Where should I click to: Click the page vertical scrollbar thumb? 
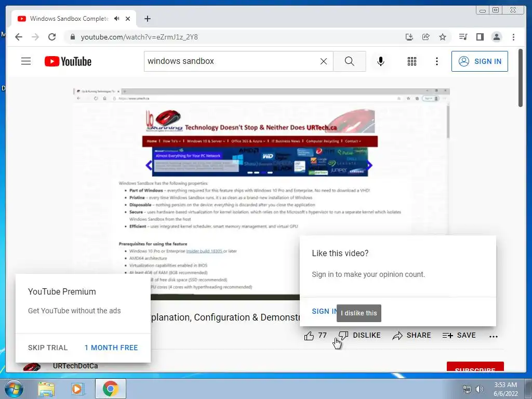click(521, 78)
